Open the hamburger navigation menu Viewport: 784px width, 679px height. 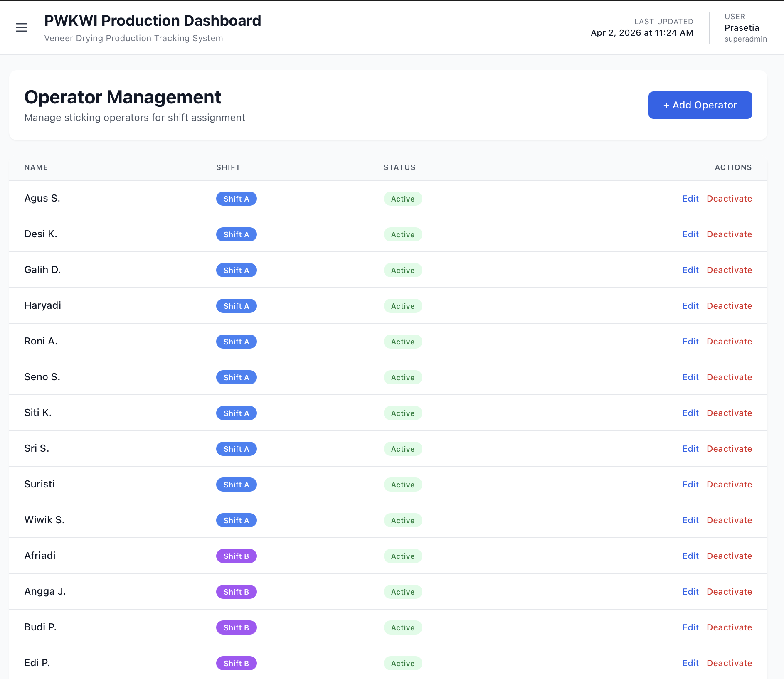22,27
